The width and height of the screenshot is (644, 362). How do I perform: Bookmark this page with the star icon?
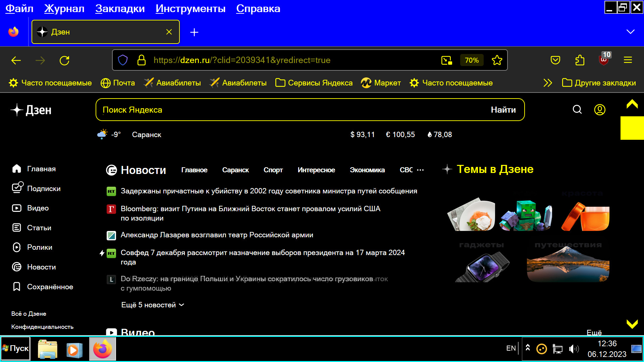[497, 60]
